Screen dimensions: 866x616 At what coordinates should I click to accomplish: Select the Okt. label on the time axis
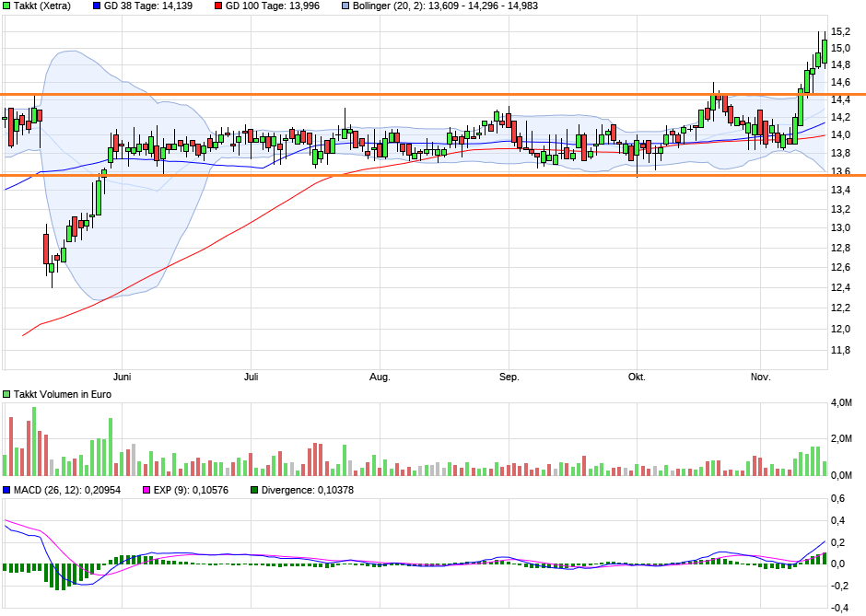pyautogui.click(x=637, y=378)
